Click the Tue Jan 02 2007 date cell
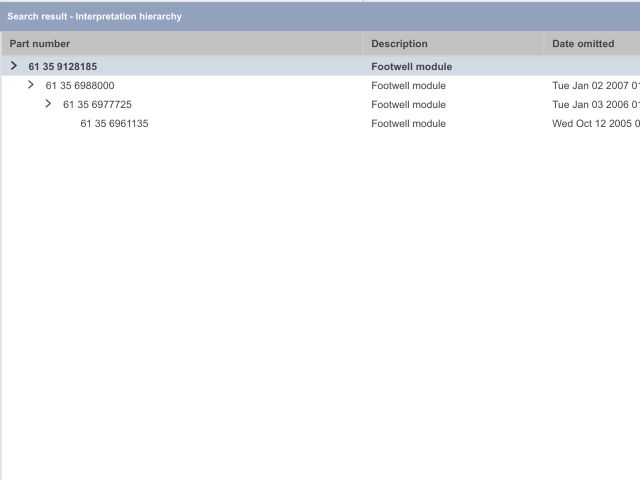 [595, 86]
